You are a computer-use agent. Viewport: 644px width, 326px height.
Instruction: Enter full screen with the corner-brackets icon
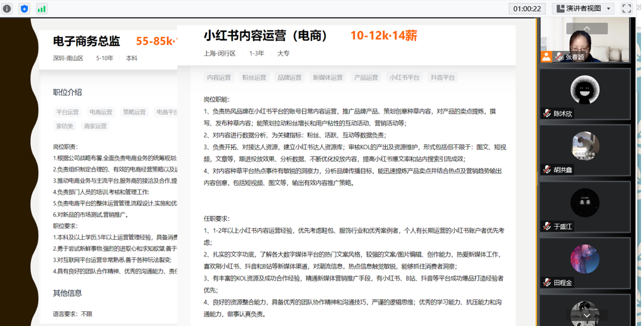[x=626, y=8]
